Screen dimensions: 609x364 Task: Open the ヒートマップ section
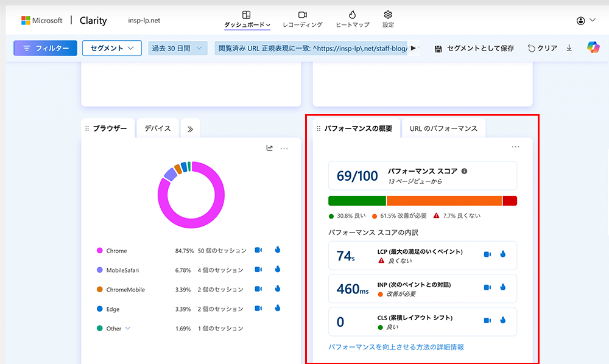click(352, 19)
